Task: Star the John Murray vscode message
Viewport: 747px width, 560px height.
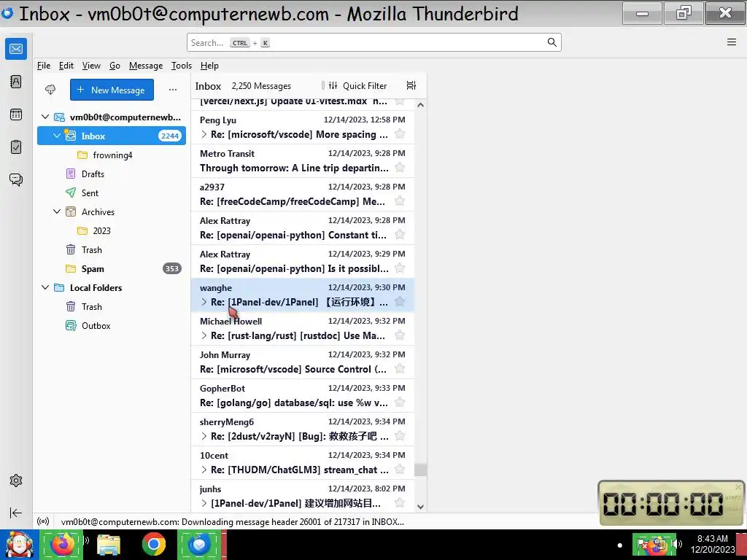Action: [x=400, y=368]
